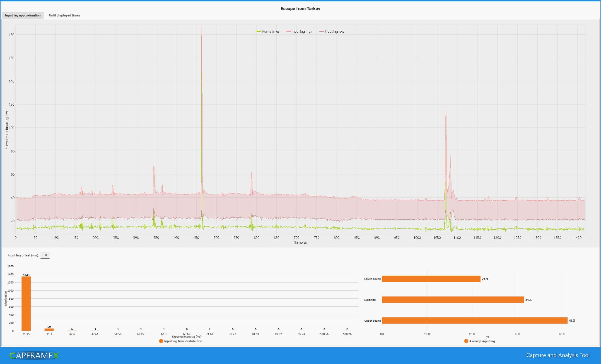Click the Upper bound 41.3 bar

[x=475, y=321]
